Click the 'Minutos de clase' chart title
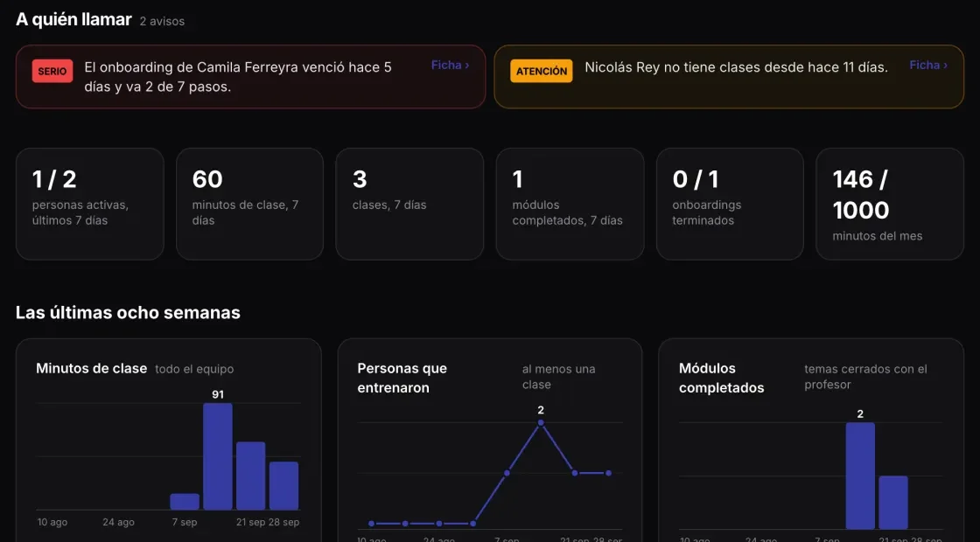Screen dimensions: 980x542 pyautogui.click(x=91, y=368)
